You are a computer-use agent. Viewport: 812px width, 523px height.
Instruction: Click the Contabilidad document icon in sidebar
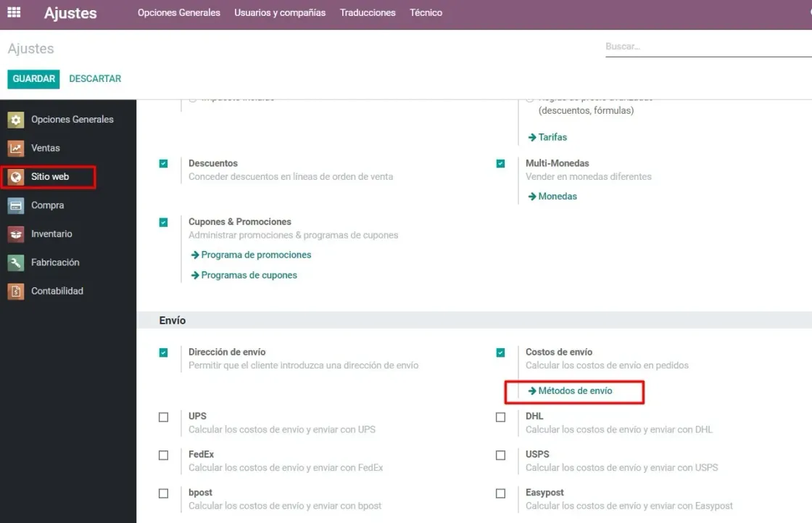(15, 291)
